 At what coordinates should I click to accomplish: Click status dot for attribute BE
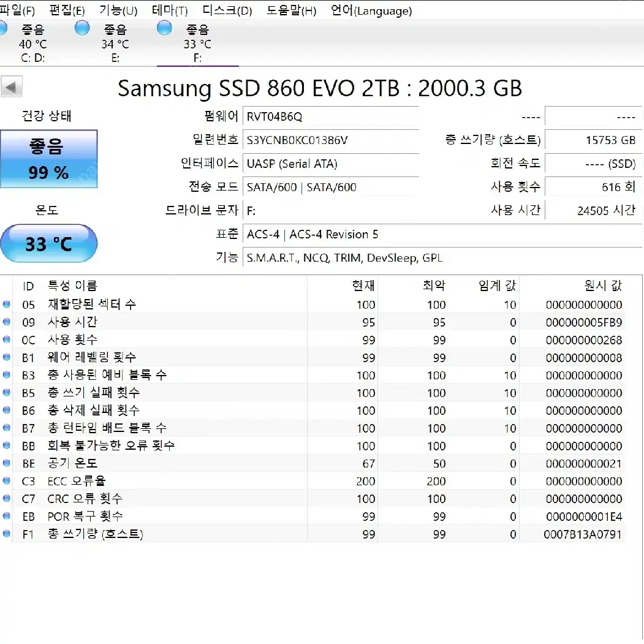pos(7,463)
